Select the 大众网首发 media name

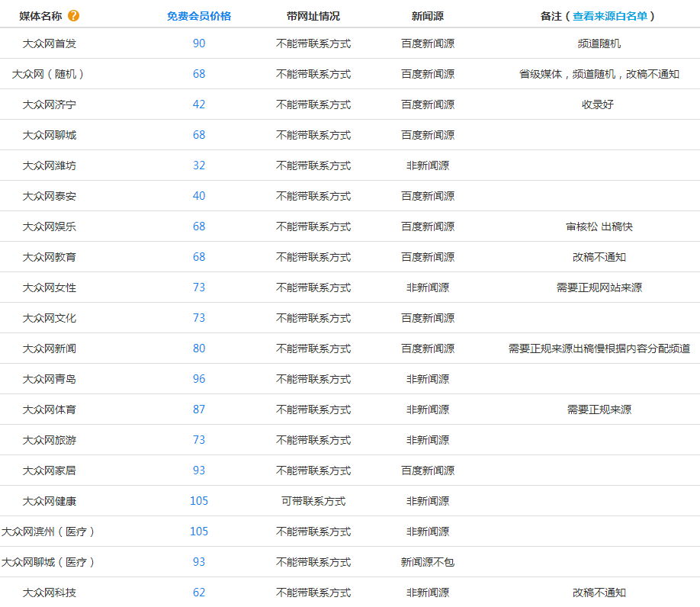click(50, 43)
